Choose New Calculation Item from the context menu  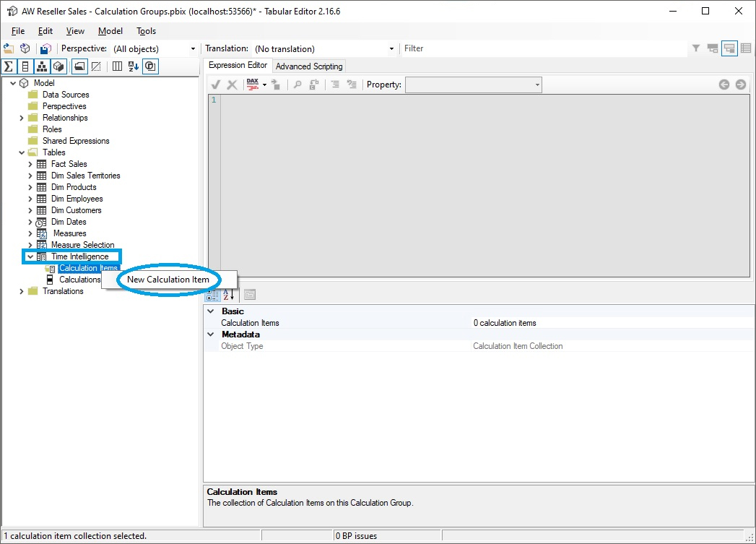pos(168,280)
